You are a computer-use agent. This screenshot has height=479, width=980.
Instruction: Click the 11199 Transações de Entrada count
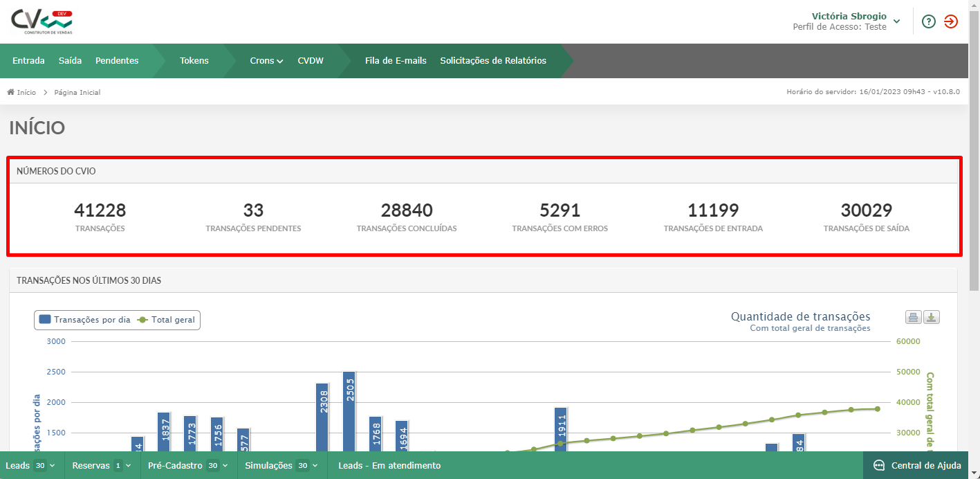(x=713, y=210)
